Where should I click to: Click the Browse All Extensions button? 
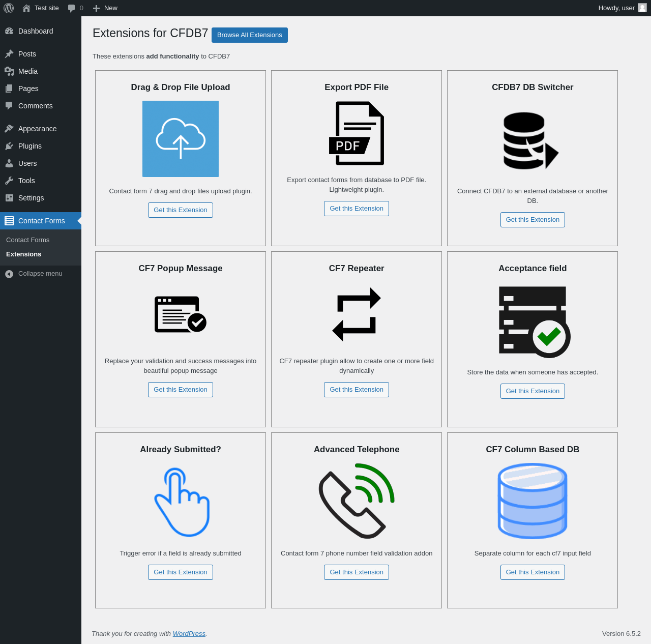click(250, 35)
